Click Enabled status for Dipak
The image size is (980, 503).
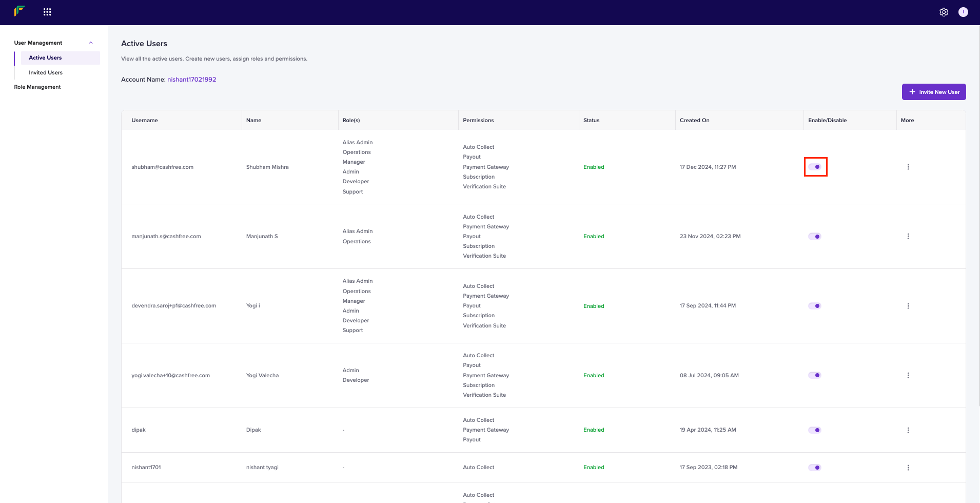tap(594, 430)
